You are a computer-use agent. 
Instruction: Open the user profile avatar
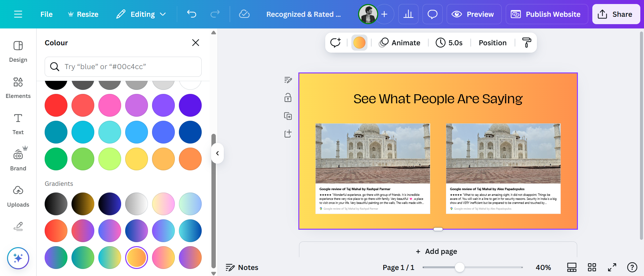[x=368, y=14]
